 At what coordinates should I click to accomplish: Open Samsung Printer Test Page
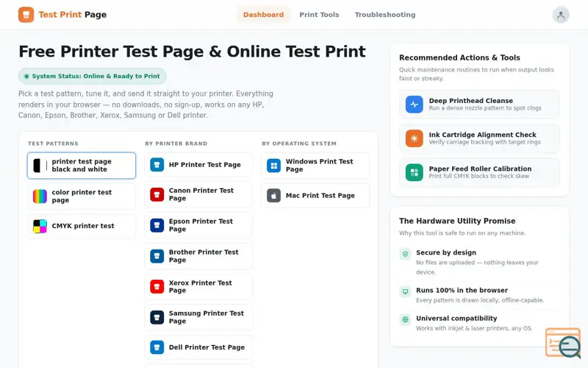pos(198,317)
